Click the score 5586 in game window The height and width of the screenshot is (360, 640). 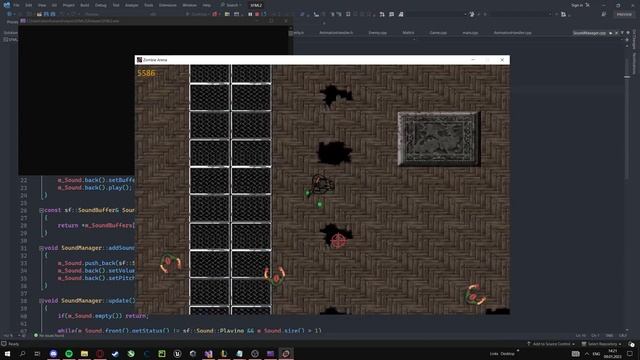point(146,73)
